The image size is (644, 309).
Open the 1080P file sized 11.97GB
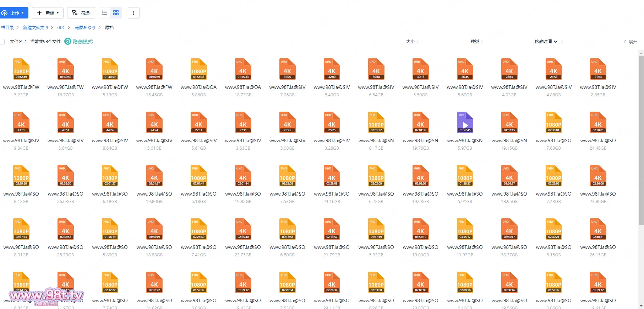[465, 229]
